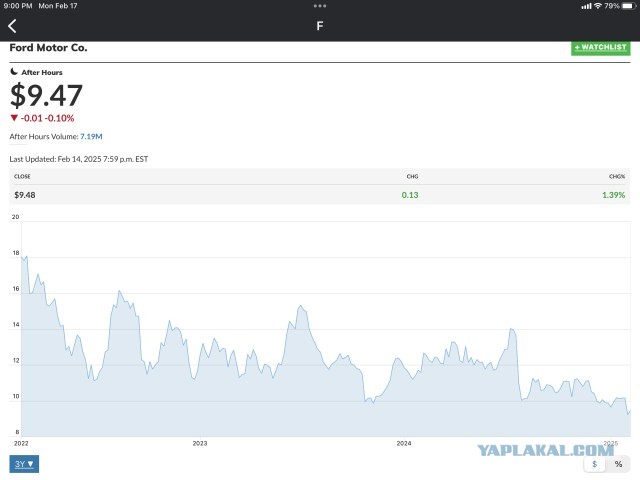Tap the 2022 x-axis label
Image resolution: width=640 pixels, height=480 pixels.
[x=21, y=443]
